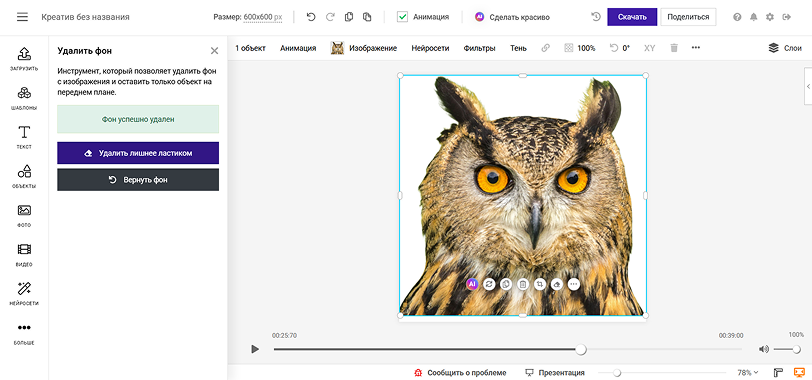Log out using the exit icon
The width and height of the screenshot is (812, 380).
(787, 17)
